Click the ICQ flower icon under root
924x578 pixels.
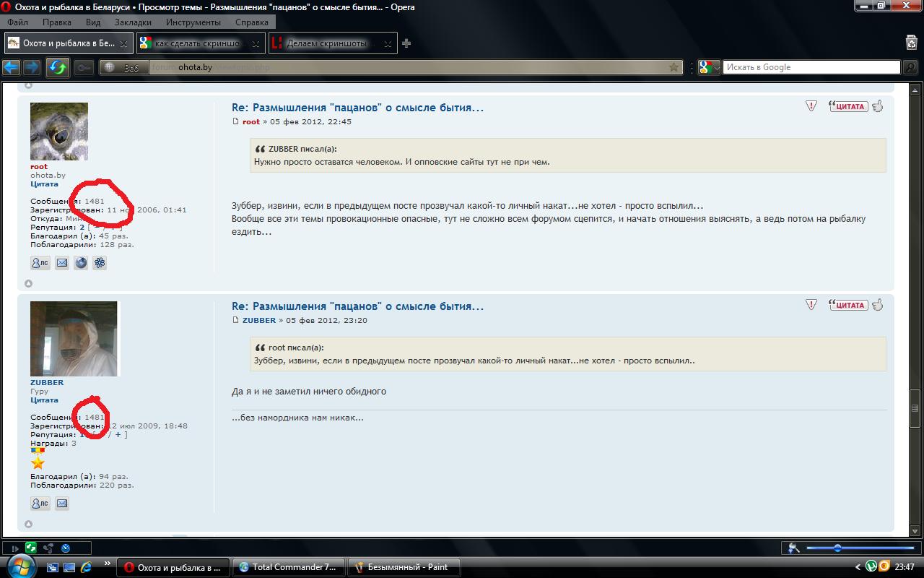pos(100,263)
